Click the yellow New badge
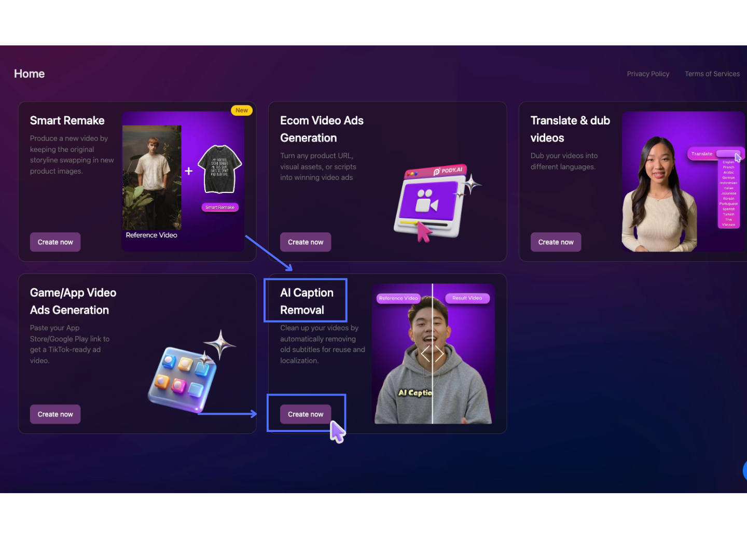Screen dimensions: 747x560 (x=241, y=110)
